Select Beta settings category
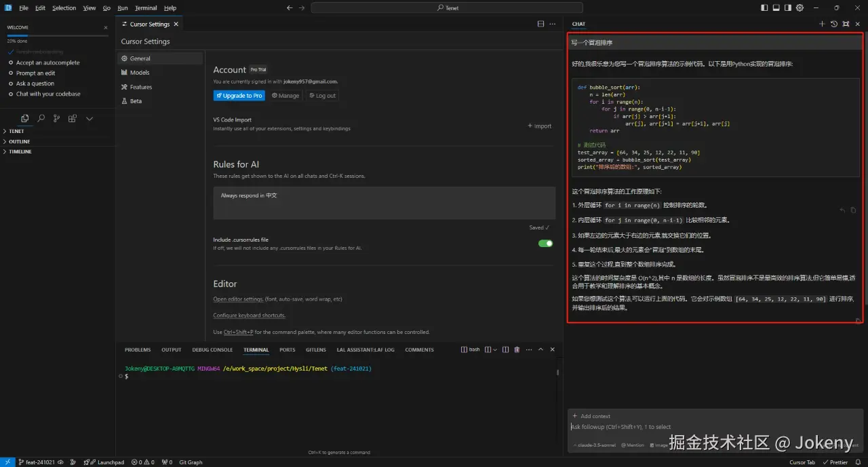The image size is (868, 467). click(x=160, y=101)
